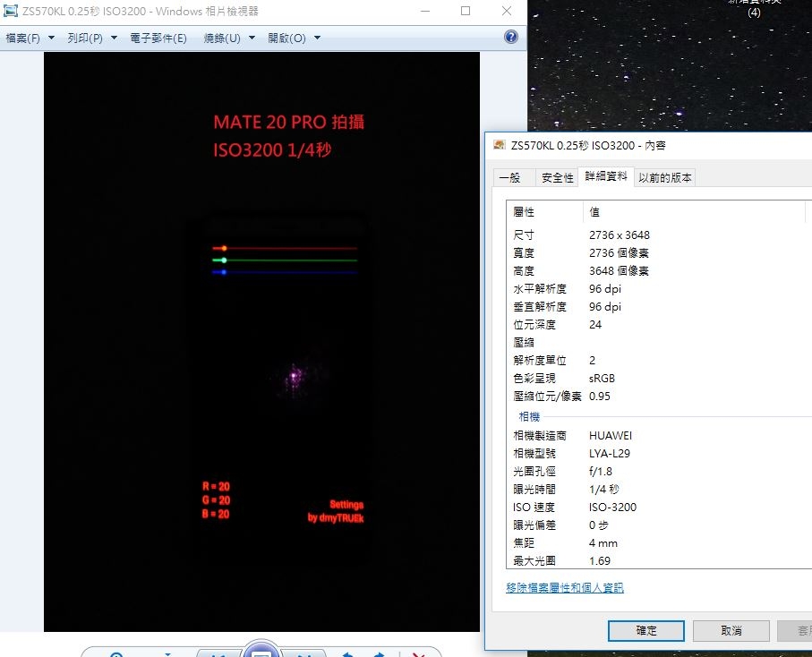Open the Photo Viewer help icon
This screenshot has width=812, height=657.
(x=510, y=37)
